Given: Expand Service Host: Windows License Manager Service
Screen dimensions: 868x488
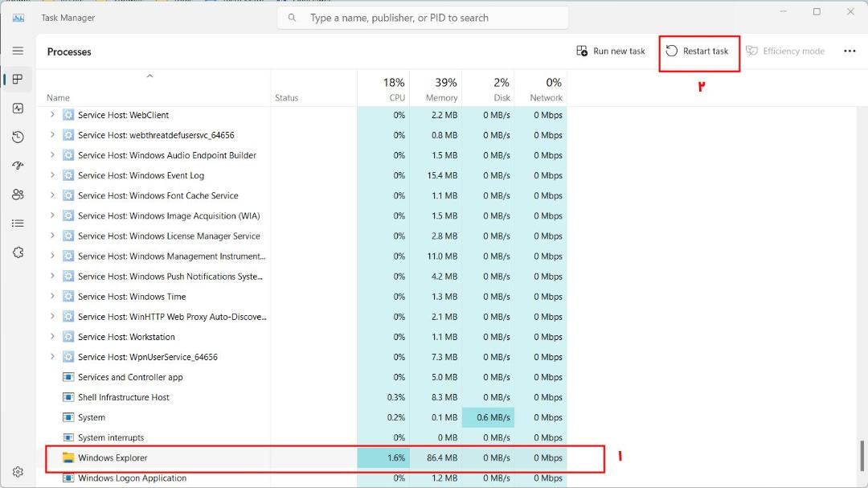Looking at the screenshot, I should tap(52, 236).
